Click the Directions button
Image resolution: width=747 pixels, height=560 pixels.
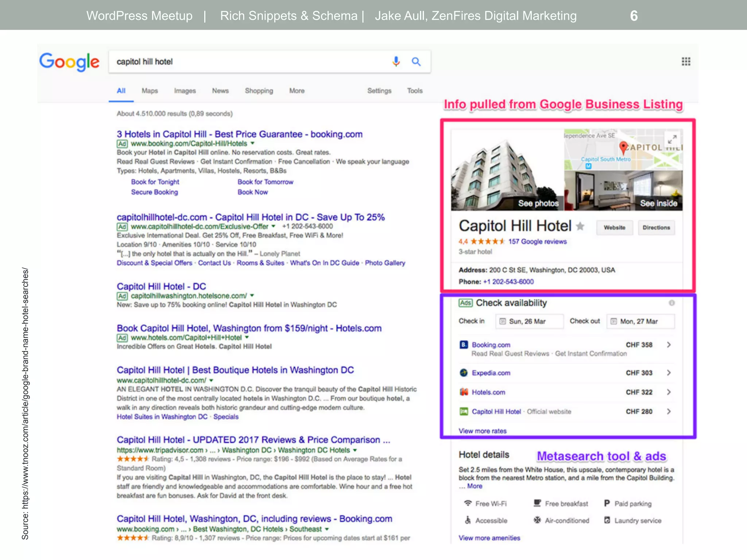coord(656,227)
